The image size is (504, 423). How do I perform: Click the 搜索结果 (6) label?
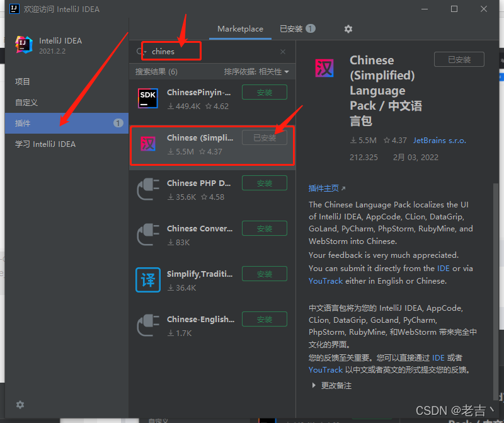tap(156, 72)
